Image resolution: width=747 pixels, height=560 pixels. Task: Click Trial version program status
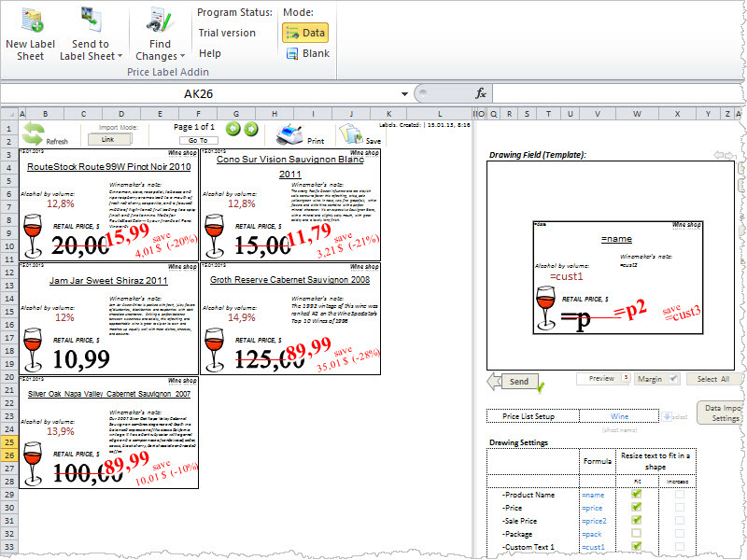227,33
